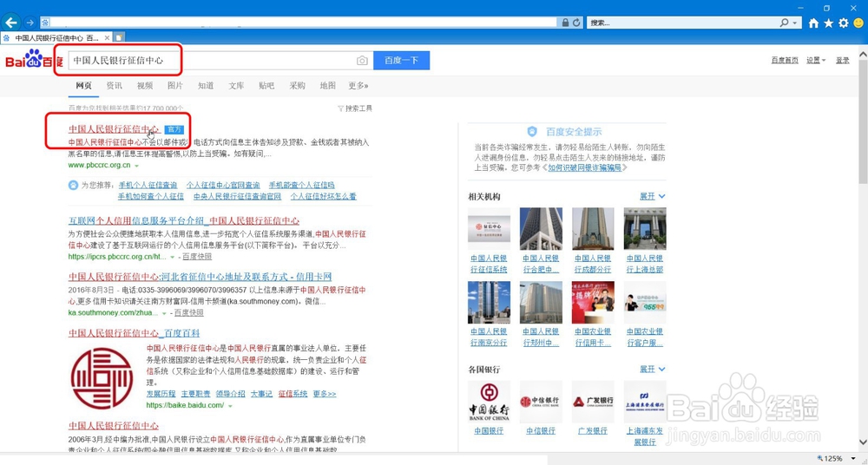
Task: Click the address bar refresh icon
Action: pos(577,23)
